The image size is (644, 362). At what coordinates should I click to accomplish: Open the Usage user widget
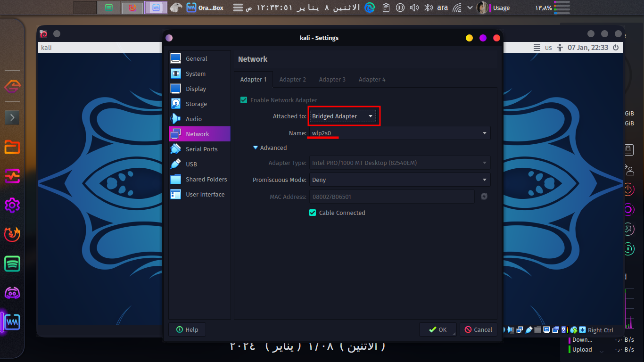tap(494, 8)
